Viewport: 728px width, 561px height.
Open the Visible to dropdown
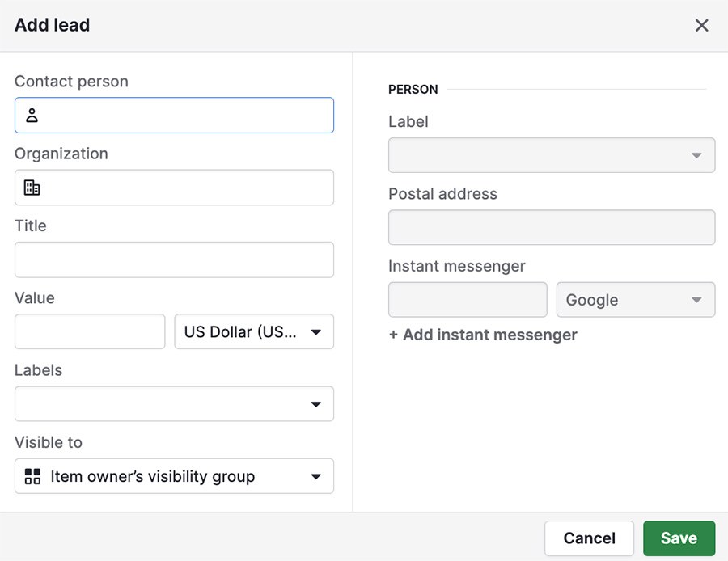tap(174, 476)
